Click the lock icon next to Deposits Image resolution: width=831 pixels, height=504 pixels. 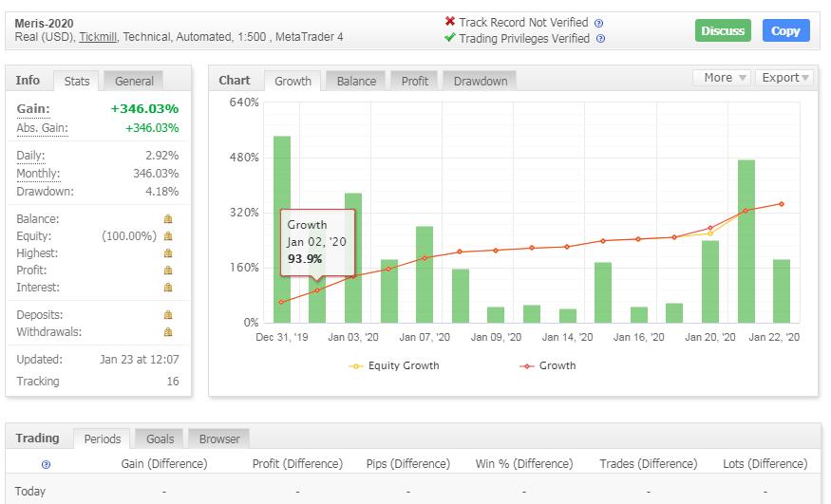point(168,315)
